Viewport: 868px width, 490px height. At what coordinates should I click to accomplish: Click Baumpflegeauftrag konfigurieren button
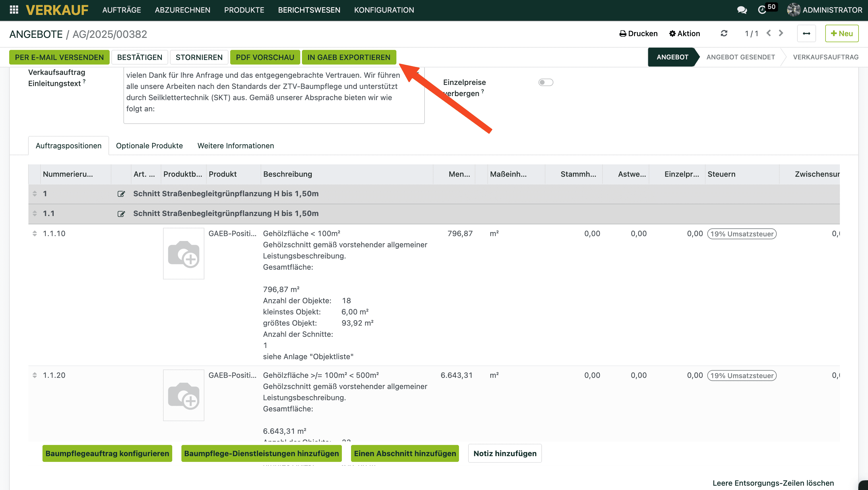[107, 453]
